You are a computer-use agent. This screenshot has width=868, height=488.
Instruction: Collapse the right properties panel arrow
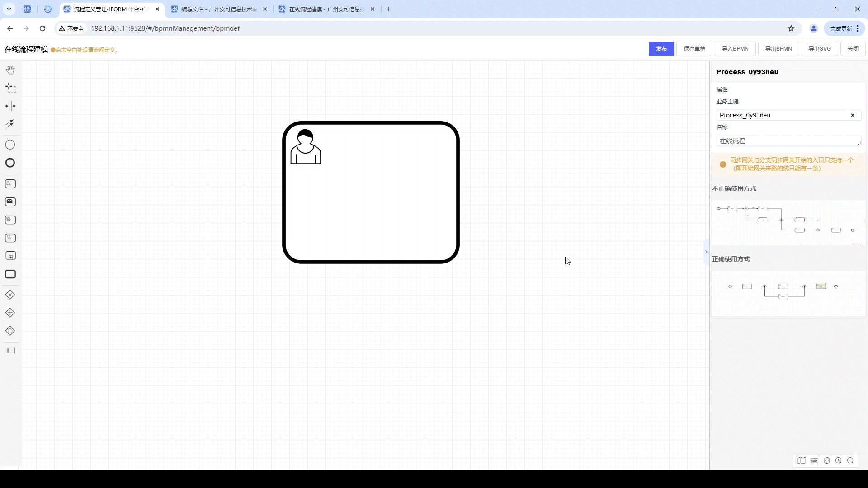point(706,252)
